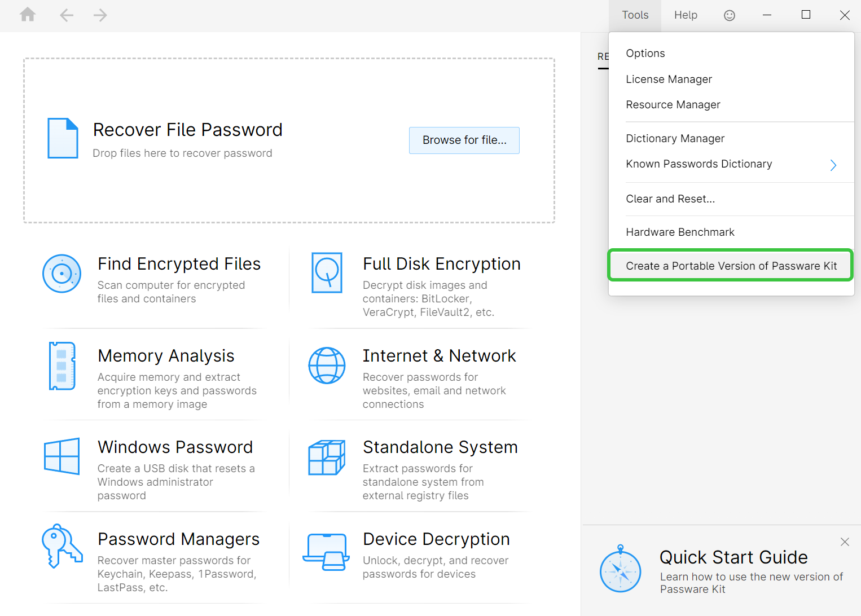Screen dimensions: 861x616
Task: Open Find Encrypted Files title
Action: [179, 264]
